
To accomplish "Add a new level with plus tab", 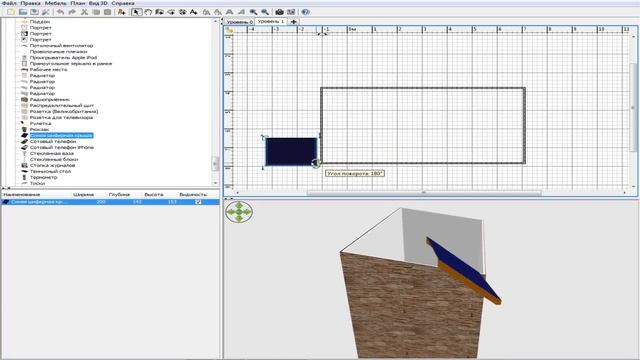I will [293, 22].
